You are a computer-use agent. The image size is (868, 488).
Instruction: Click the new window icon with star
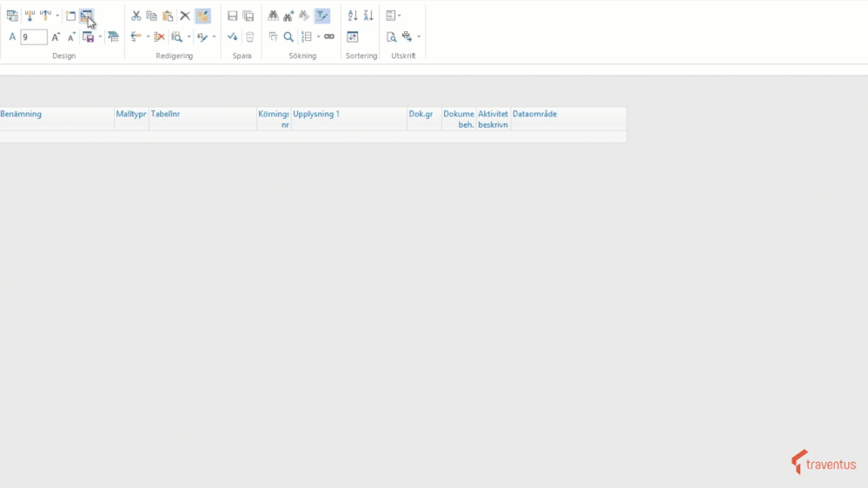(70, 16)
